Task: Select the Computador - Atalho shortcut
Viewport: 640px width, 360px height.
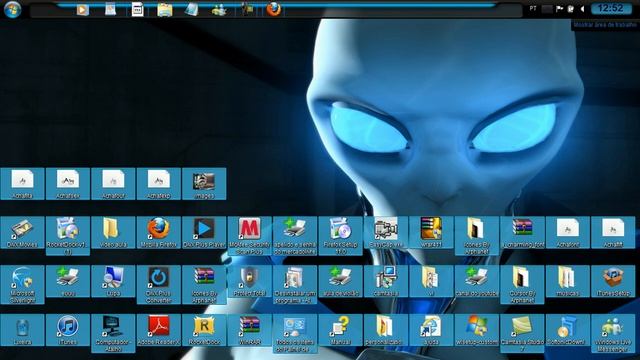Action: [113, 333]
